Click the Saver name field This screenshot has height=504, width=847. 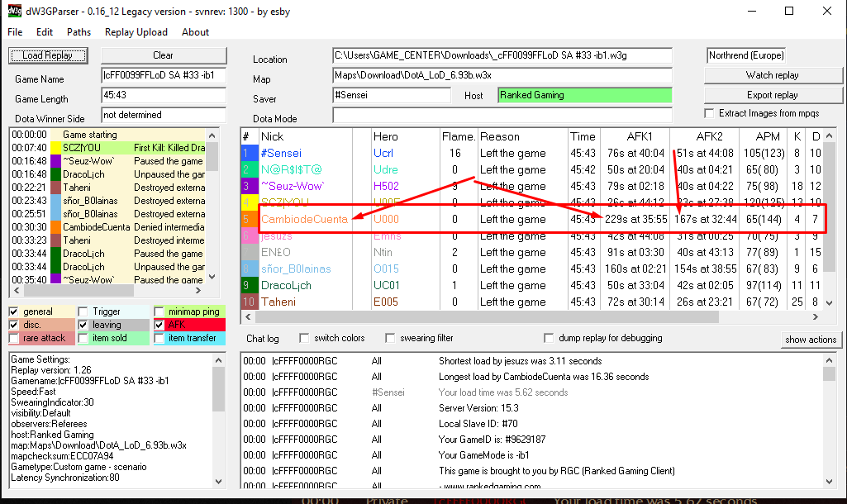point(392,96)
